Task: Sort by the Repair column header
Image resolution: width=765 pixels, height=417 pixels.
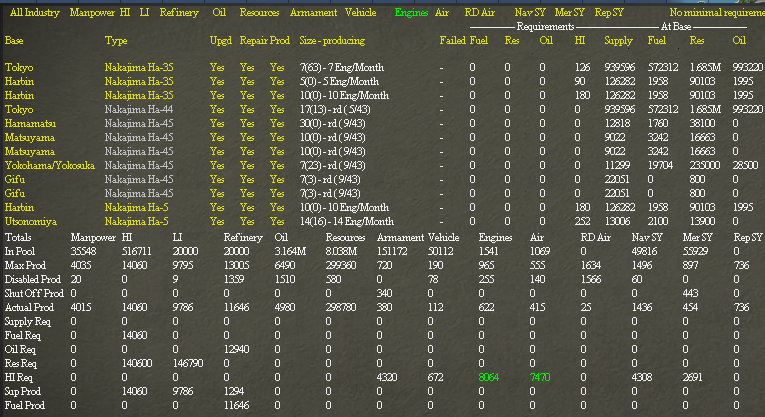Action: (253, 40)
